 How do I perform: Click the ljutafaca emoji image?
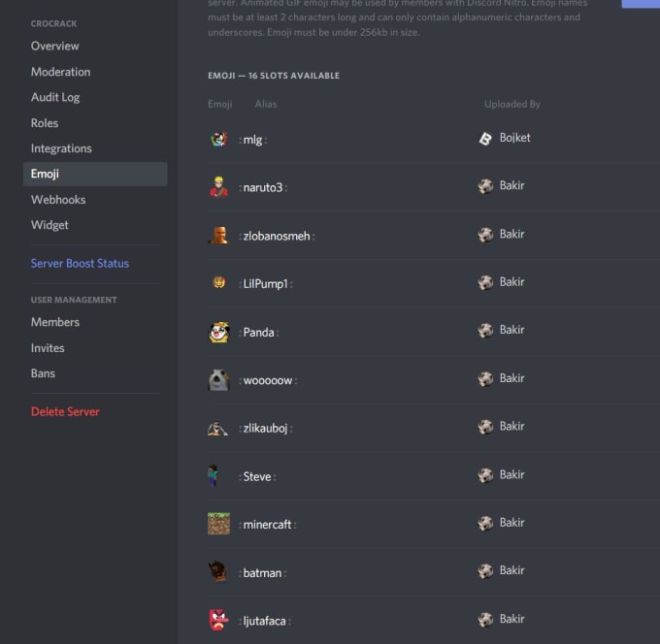pyautogui.click(x=218, y=620)
